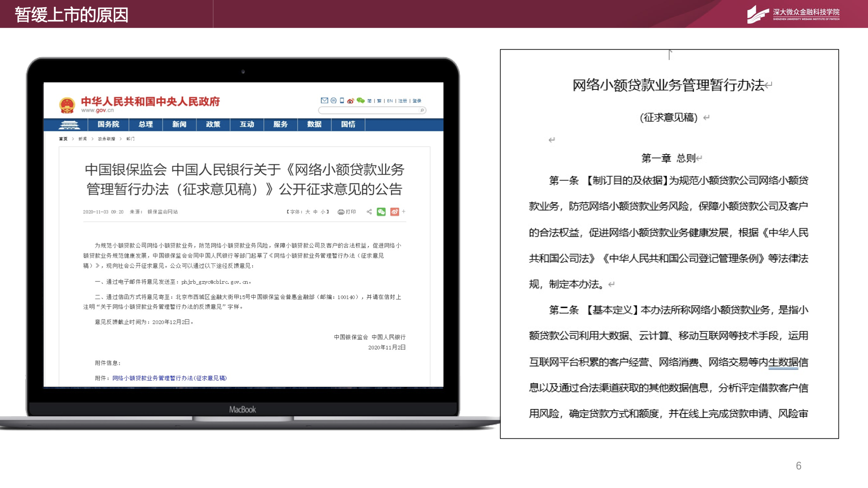Click the search magnifier icon
The image size is (868, 488).
click(x=422, y=110)
